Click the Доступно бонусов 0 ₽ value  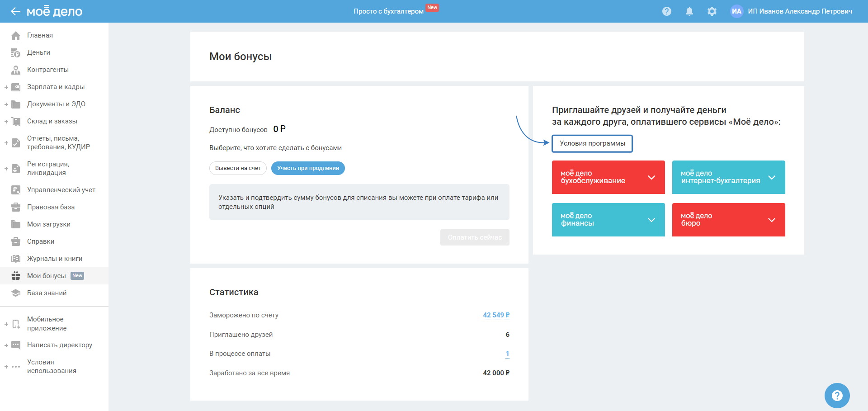pos(279,129)
